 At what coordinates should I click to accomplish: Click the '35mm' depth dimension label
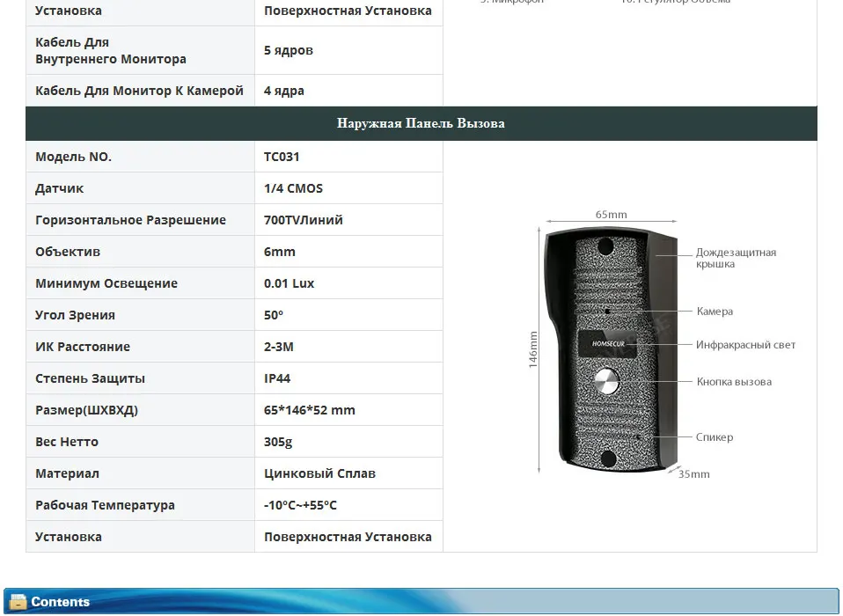pos(693,474)
